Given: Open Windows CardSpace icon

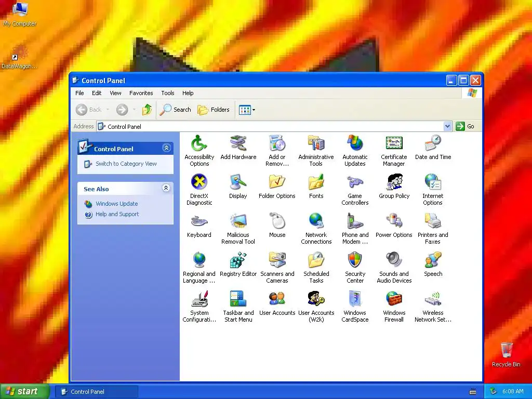Looking at the screenshot, I should click(x=355, y=299).
